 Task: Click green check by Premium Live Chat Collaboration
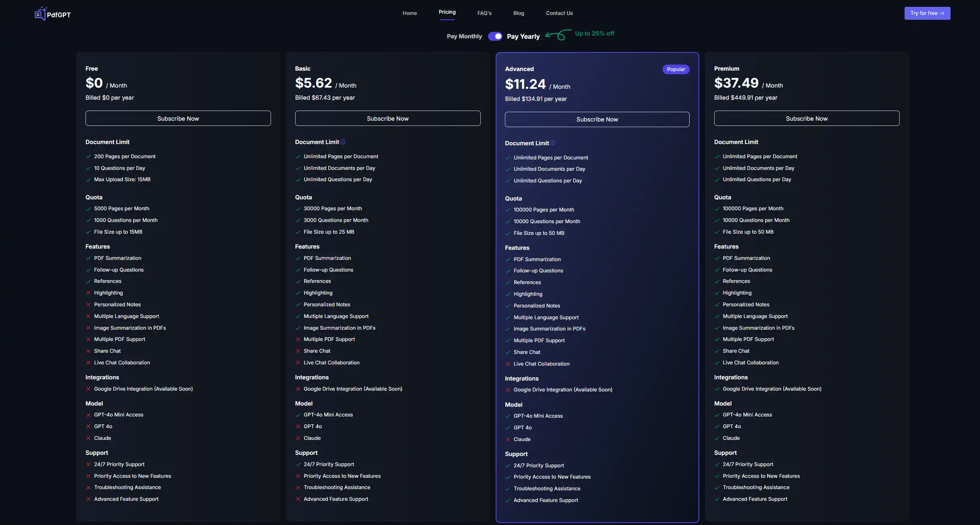(x=717, y=363)
